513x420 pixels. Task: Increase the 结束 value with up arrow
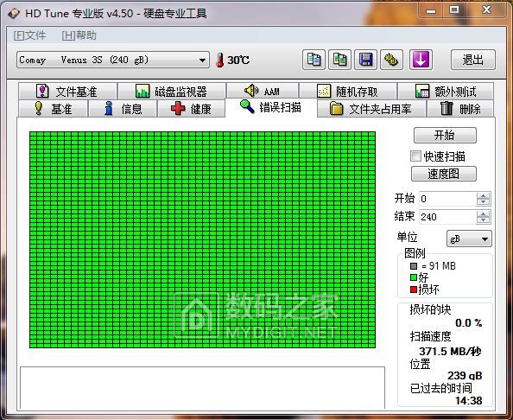tap(484, 213)
